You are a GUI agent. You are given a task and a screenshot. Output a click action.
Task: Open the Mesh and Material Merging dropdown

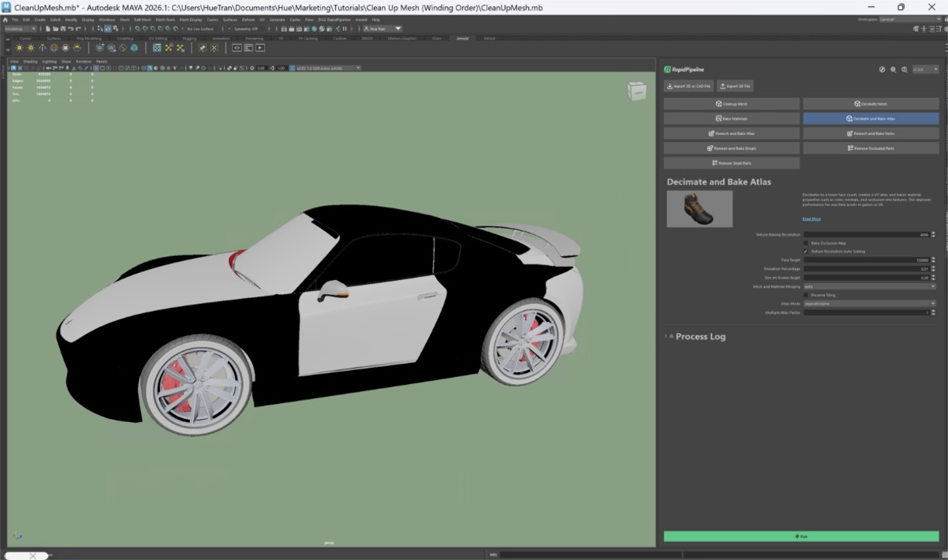tap(869, 286)
